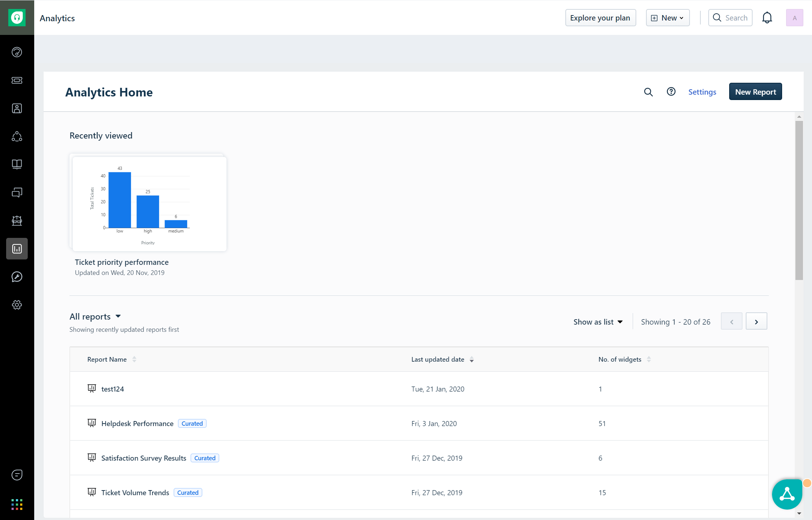
Task: Select the Forums chat bubbles icon
Action: tap(17, 193)
